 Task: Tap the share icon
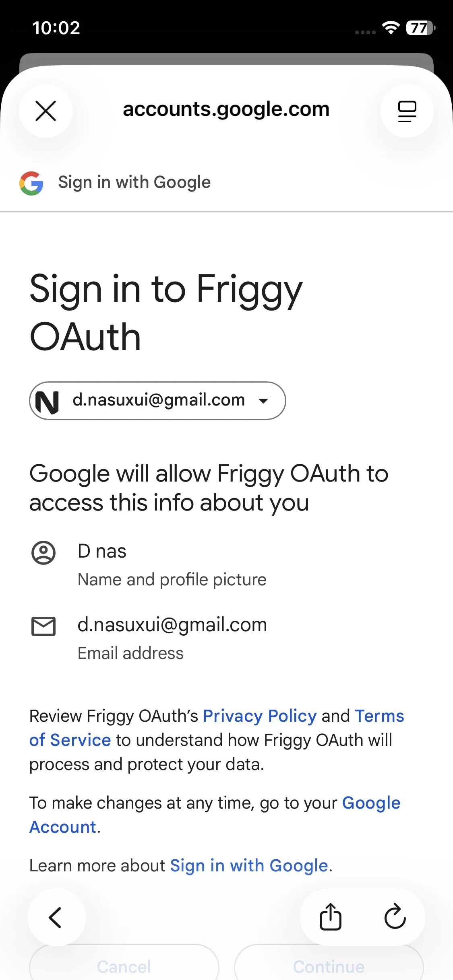pyautogui.click(x=330, y=917)
